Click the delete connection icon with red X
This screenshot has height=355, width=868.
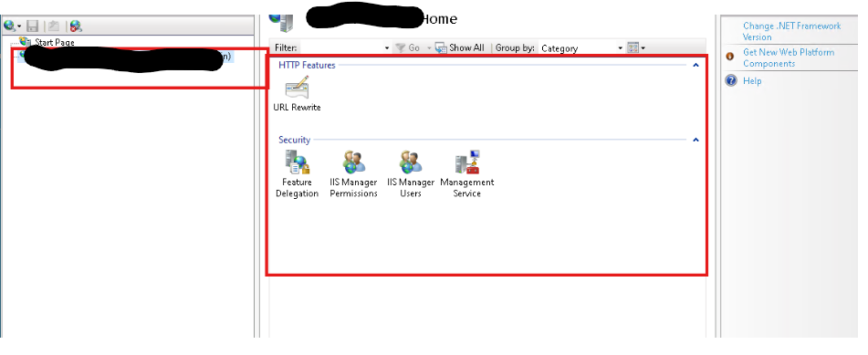click(76, 26)
